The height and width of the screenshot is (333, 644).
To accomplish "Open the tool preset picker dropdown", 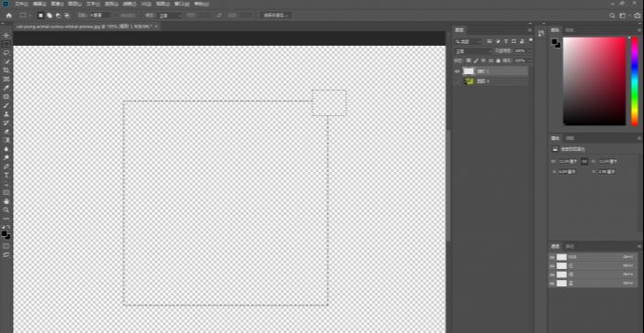I will [x=25, y=16].
